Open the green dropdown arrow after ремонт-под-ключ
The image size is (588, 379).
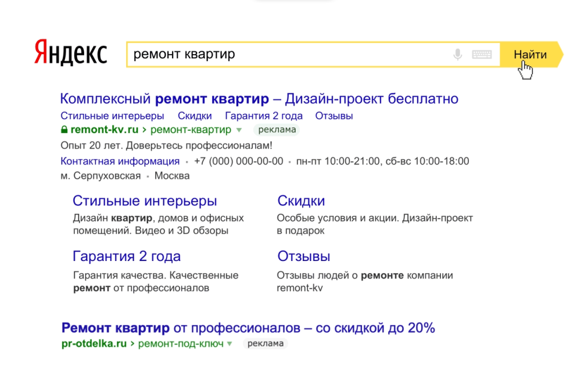click(229, 344)
